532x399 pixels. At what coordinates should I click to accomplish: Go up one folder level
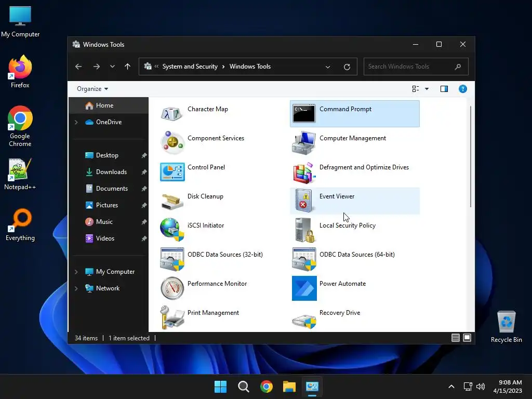coord(128,66)
